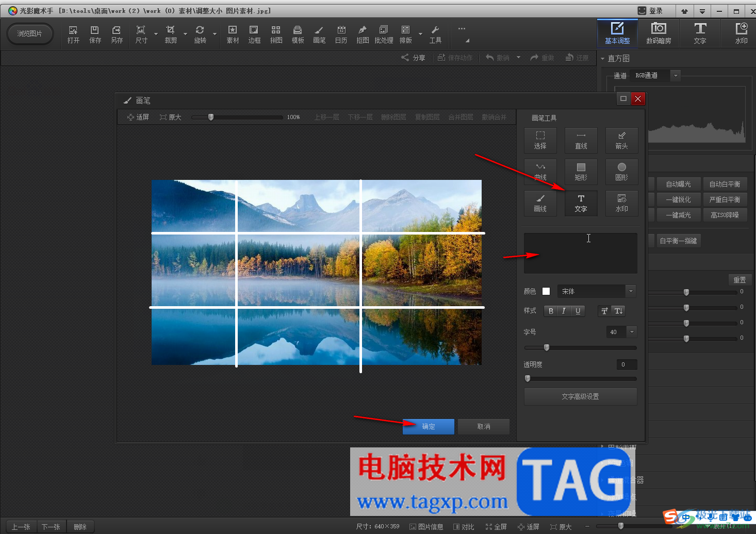Image resolution: width=756 pixels, height=534 pixels.
Task: Switch to 文字 text tab at top right
Action: pos(700,33)
